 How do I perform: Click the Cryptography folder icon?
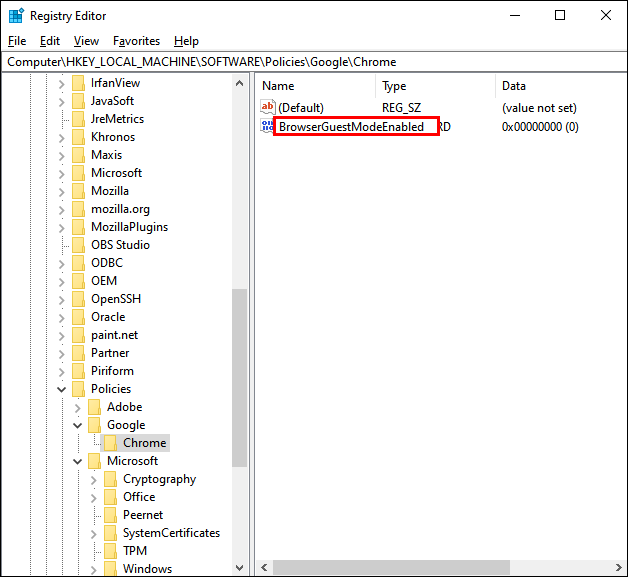point(110,479)
